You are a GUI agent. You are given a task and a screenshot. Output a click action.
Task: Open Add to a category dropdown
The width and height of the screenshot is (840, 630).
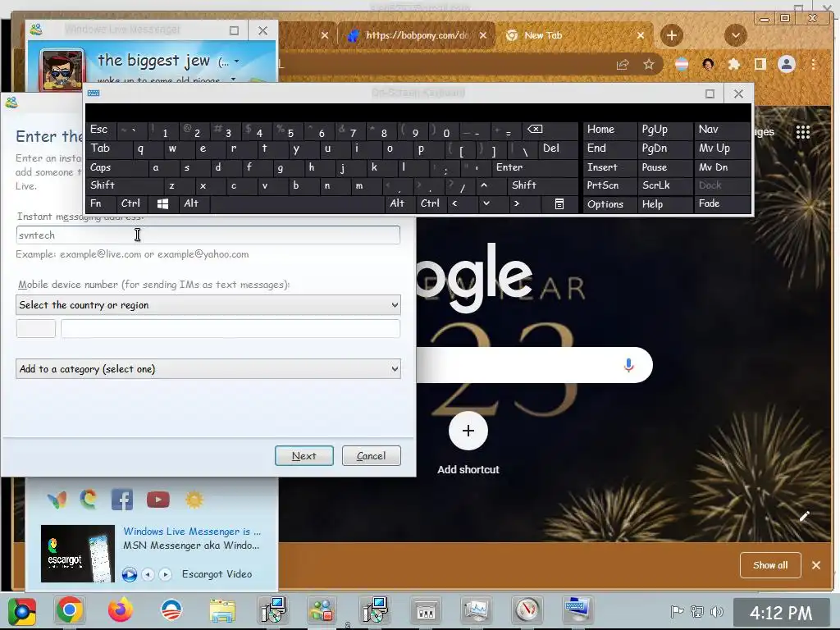point(208,369)
